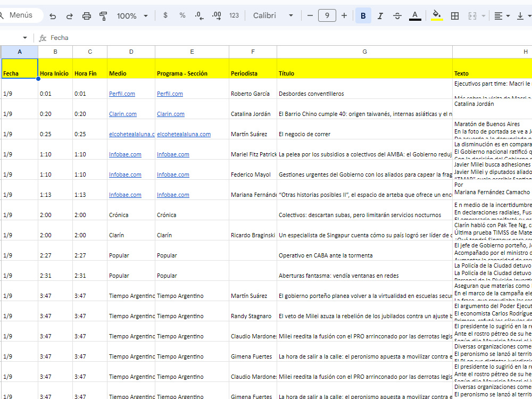Open the vertical align options

(x=523, y=15)
